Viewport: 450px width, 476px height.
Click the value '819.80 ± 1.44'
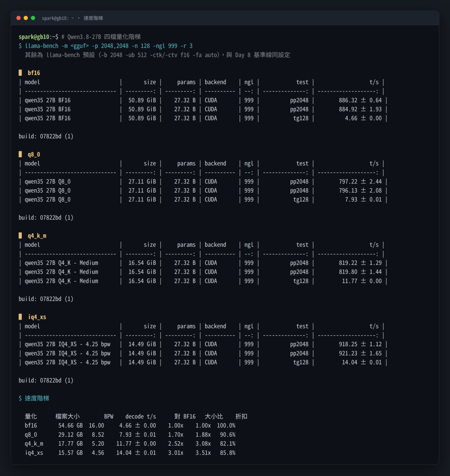click(360, 272)
